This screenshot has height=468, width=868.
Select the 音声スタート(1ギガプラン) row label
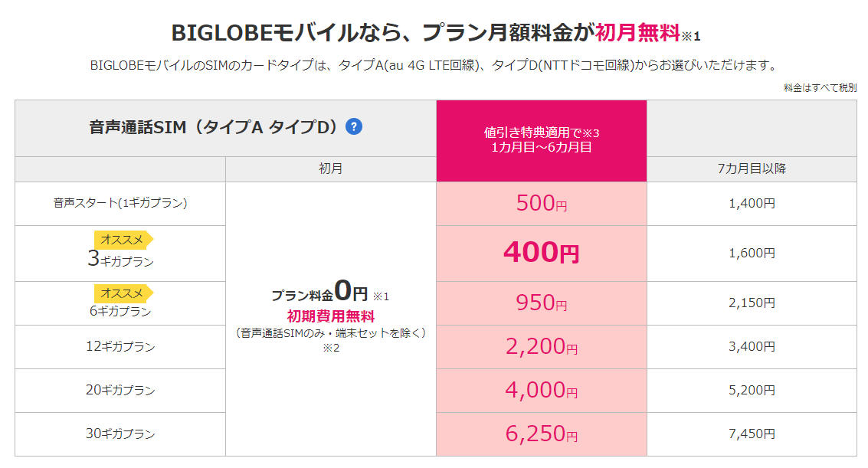[x=120, y=203]
